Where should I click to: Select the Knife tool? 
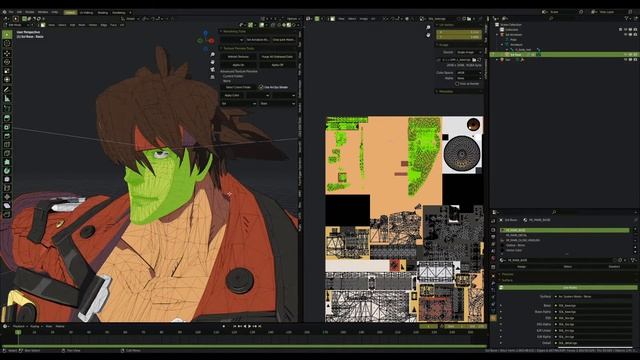[7, 153]
